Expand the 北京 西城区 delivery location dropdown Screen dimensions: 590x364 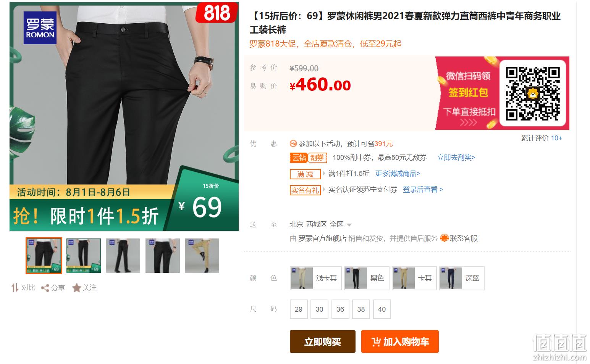coord(349,225)
